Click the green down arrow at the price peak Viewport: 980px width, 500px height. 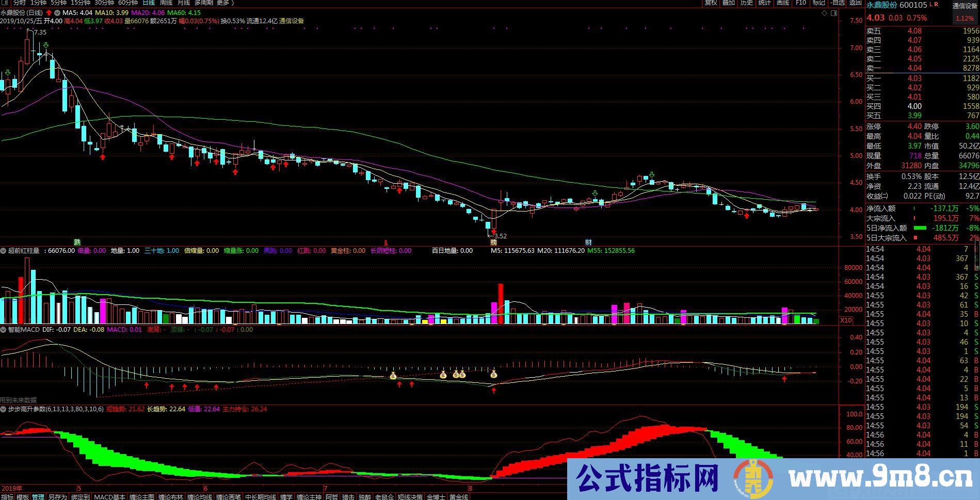pos(46,46)
